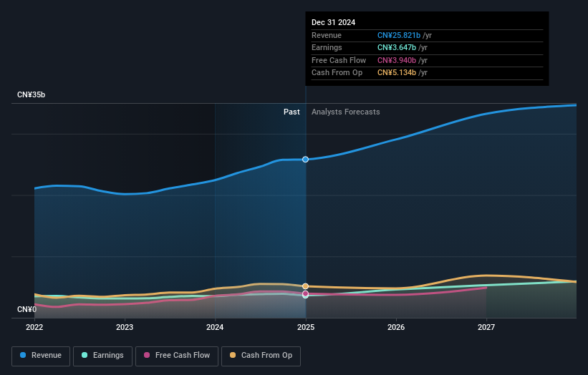Click the Past label on chart
The height and width of the screenshot is (375, 588).
(291, 112)
